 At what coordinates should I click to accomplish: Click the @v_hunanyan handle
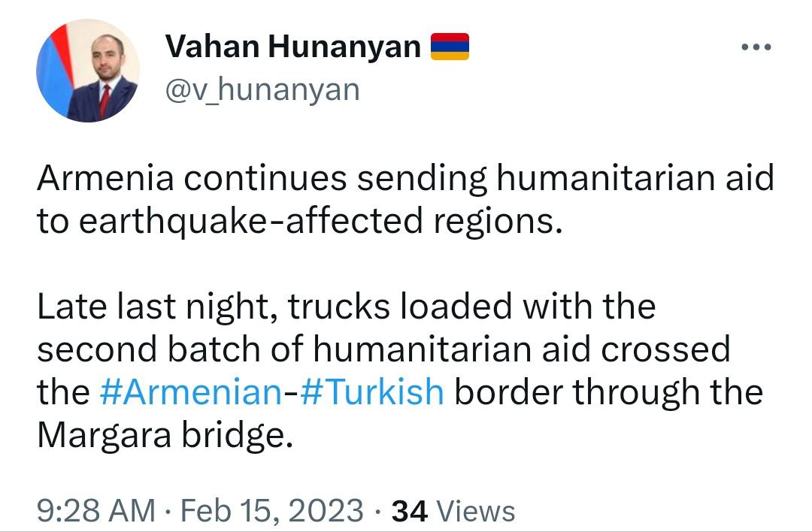pos(262,89)
